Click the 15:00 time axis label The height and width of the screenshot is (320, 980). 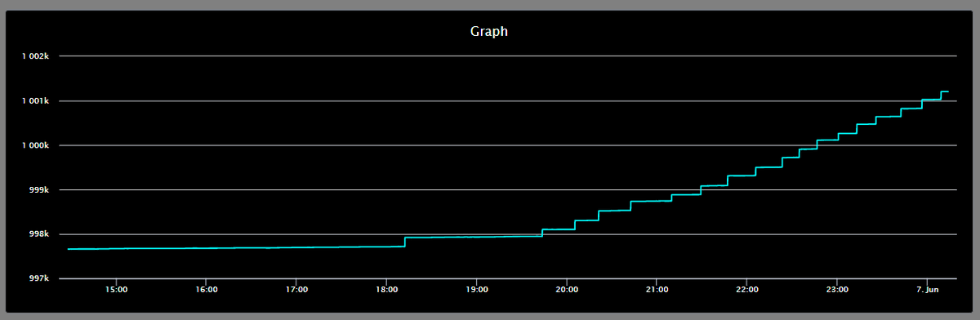(x=116, y=289)
